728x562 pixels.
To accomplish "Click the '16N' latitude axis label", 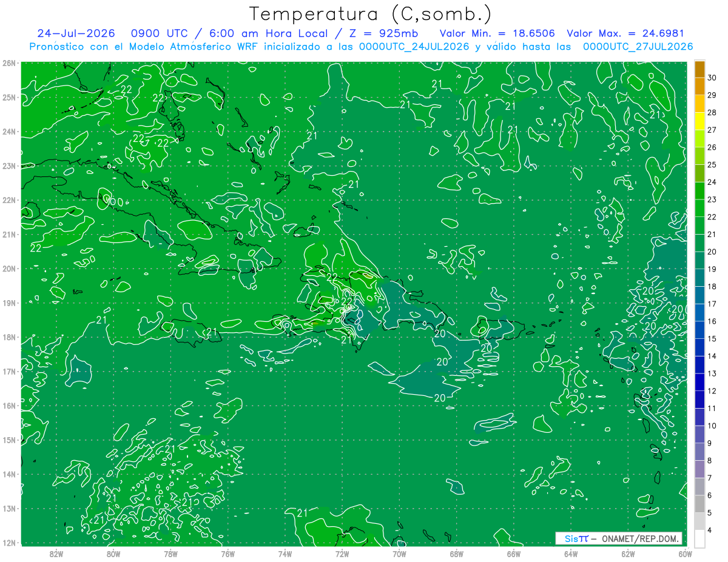I will [x=8, y=406].
